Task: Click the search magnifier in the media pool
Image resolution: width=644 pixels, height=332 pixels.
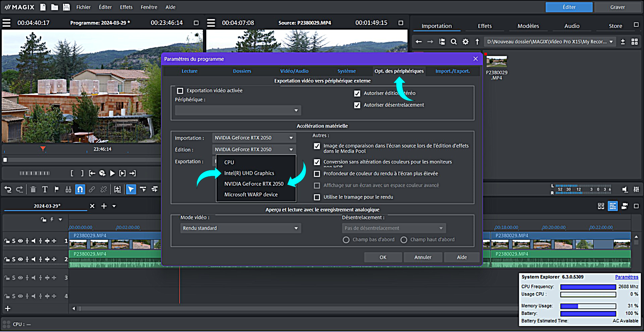Action: coord(454,42)
